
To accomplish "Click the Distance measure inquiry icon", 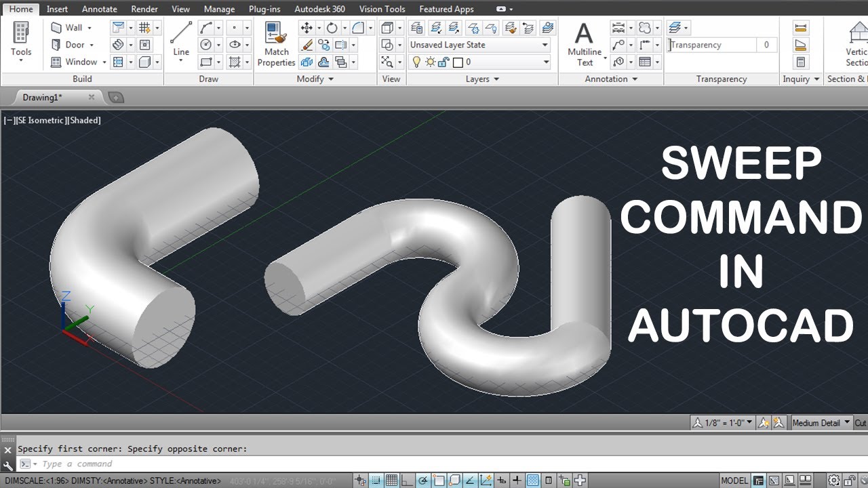I will click(x=801, y=28).
